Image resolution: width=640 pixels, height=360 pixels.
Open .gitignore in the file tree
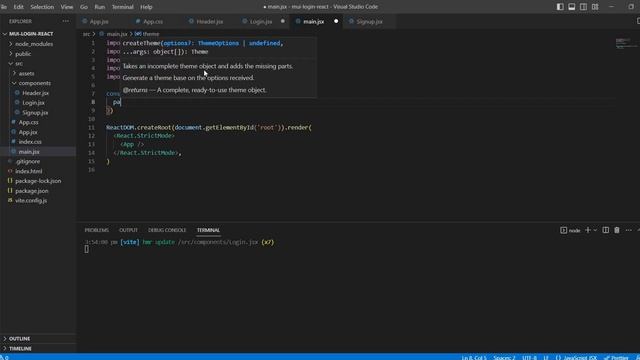[x=28, y=161]
